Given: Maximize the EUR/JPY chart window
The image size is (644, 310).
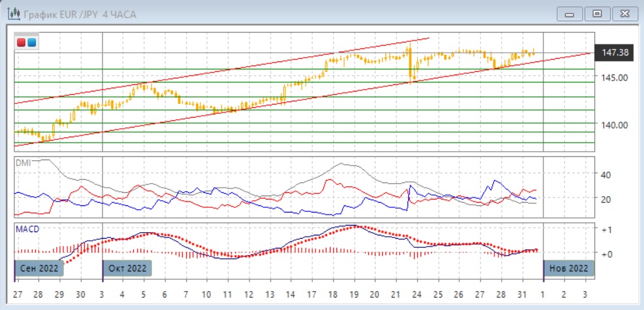Looking at the screenshot, I should pos(596,14).
